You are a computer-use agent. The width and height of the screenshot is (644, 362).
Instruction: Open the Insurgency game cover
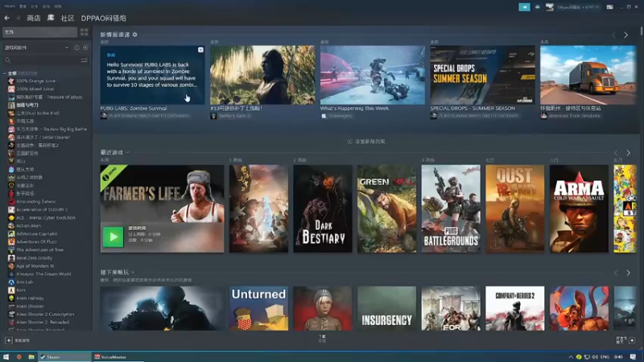click(387, 309)
